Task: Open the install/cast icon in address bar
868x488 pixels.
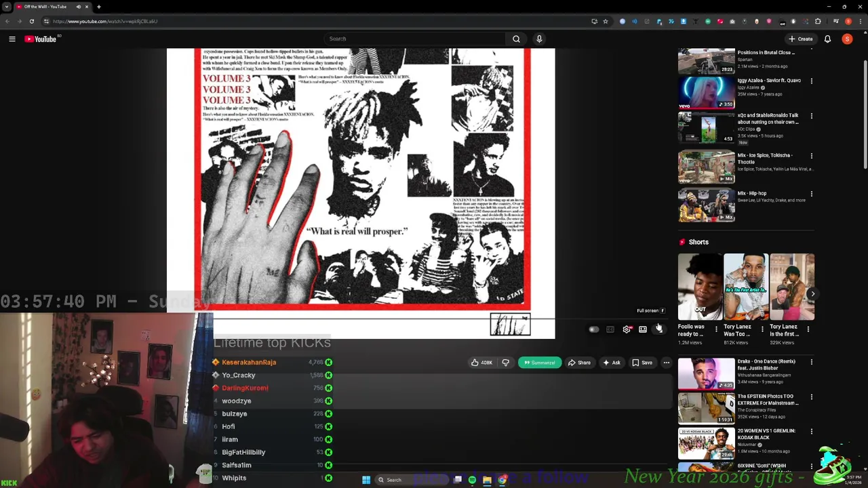Action: pyautogui.click(x=594, y=21)
